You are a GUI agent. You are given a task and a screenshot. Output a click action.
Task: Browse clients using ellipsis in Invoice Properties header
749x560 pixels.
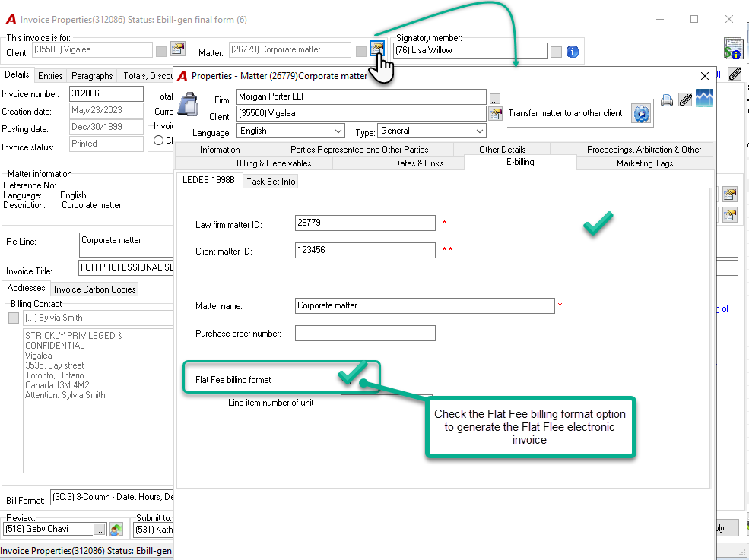point(161,52)
